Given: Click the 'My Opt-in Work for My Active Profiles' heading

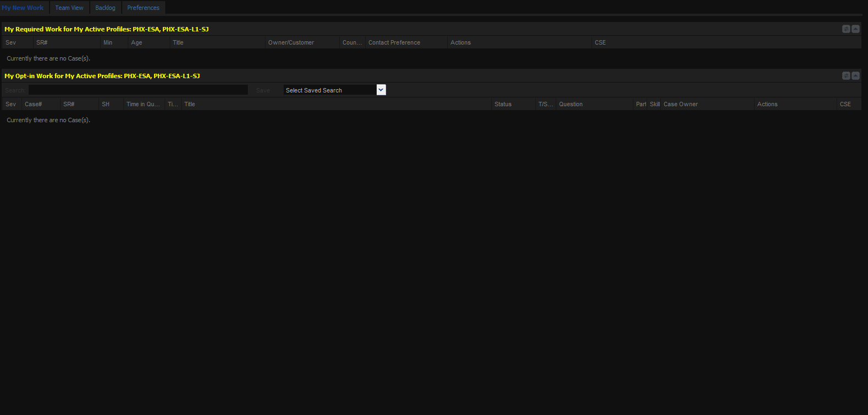Looking at the screenshot, I should coord(102,76).
